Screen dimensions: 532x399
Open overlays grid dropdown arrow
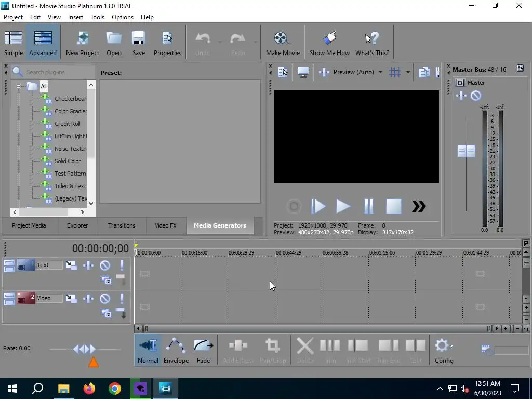(x=408, y=72)
